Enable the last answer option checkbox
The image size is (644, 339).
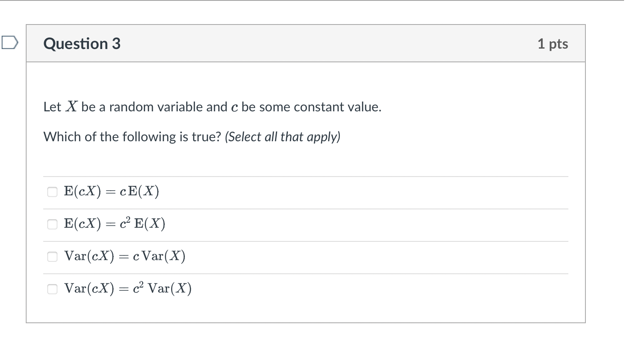pos(52,289)
